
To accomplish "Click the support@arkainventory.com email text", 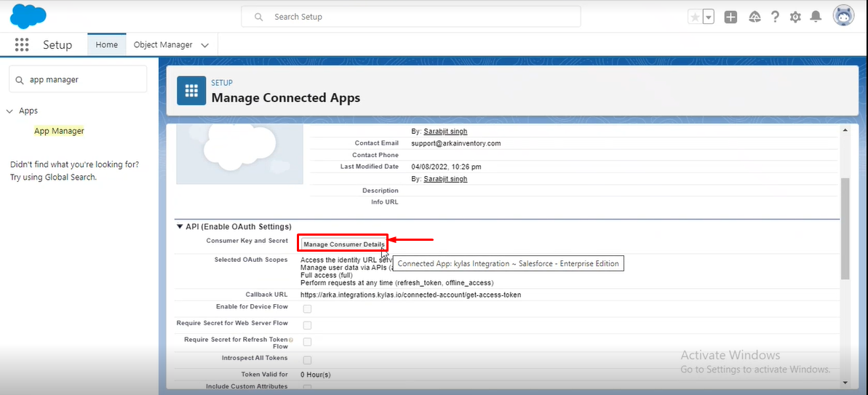I will 455,143.
